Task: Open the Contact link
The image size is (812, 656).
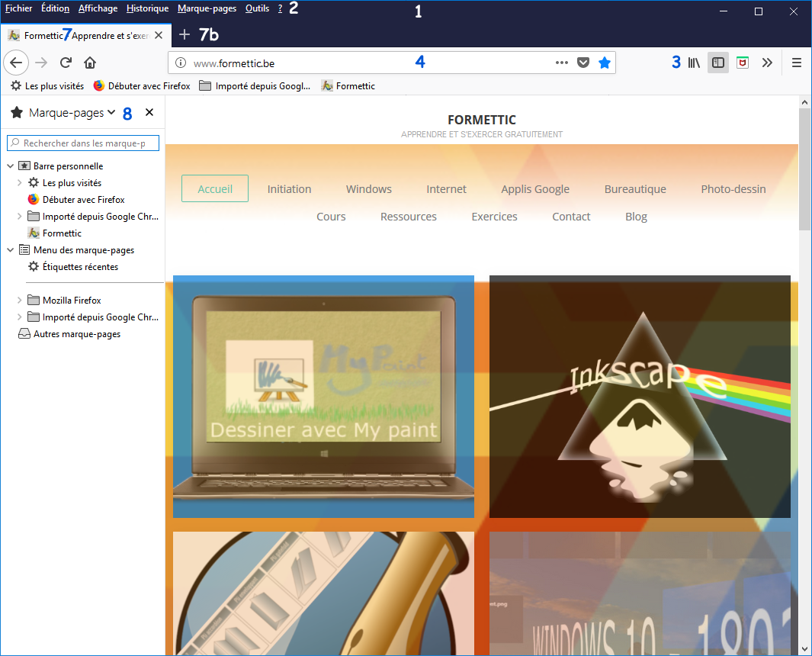Action: coord(571,217)
